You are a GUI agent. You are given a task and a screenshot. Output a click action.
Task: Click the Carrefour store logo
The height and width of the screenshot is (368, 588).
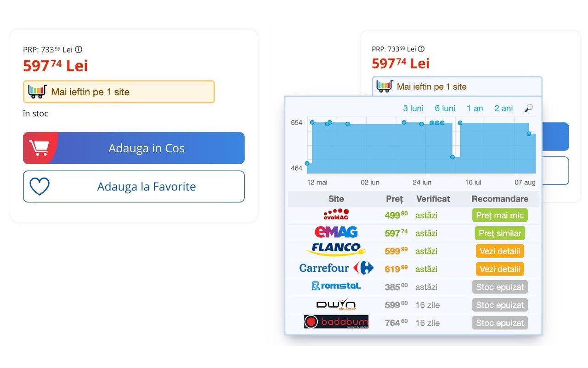pyautogui.click(x=336, y=268)
